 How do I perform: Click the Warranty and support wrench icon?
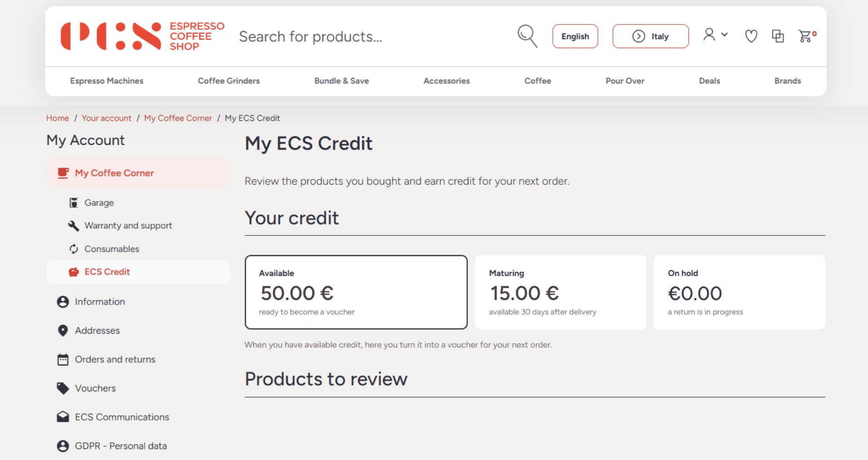tap(73, 226)
